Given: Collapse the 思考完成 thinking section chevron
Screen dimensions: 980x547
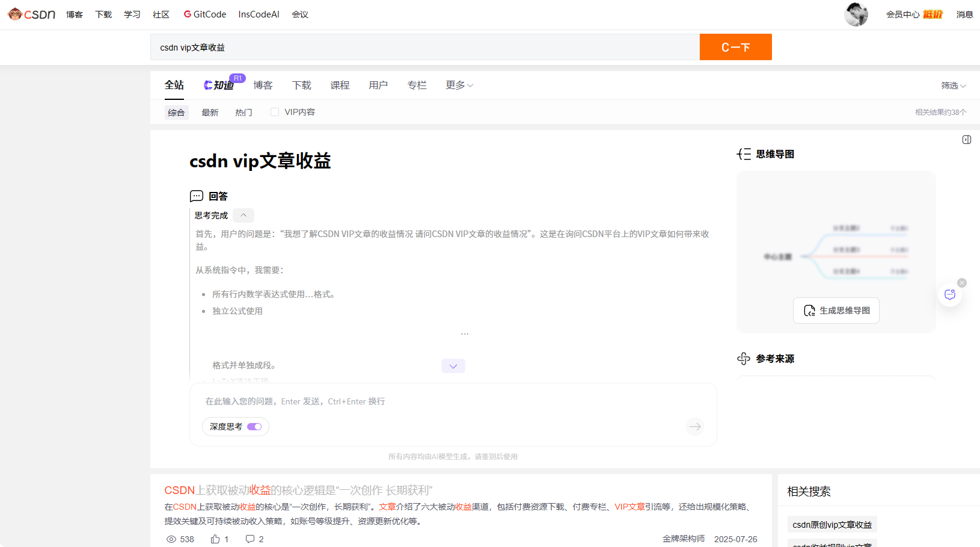Looking at the screenshot, I should click(x=243, y=215).
